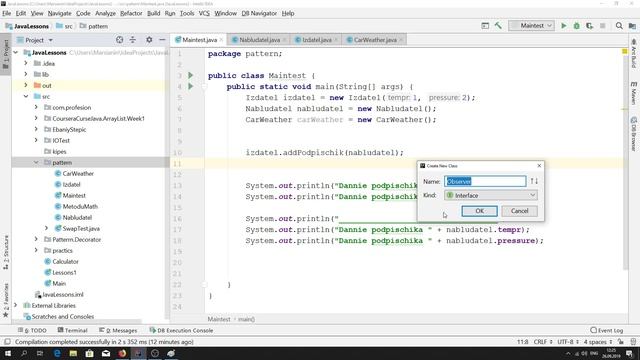Open Project view mode dropdown
Image resolution: width=640 pixels, height=360 pixels.
pyautogui.click(x=51, y=40)
